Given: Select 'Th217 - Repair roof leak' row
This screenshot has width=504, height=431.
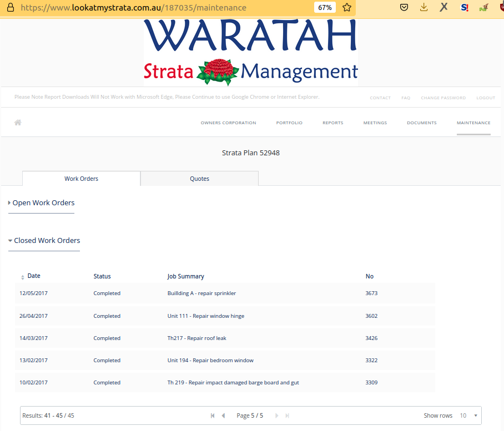Looking at the screenshot, I should [x=225, y=338].
